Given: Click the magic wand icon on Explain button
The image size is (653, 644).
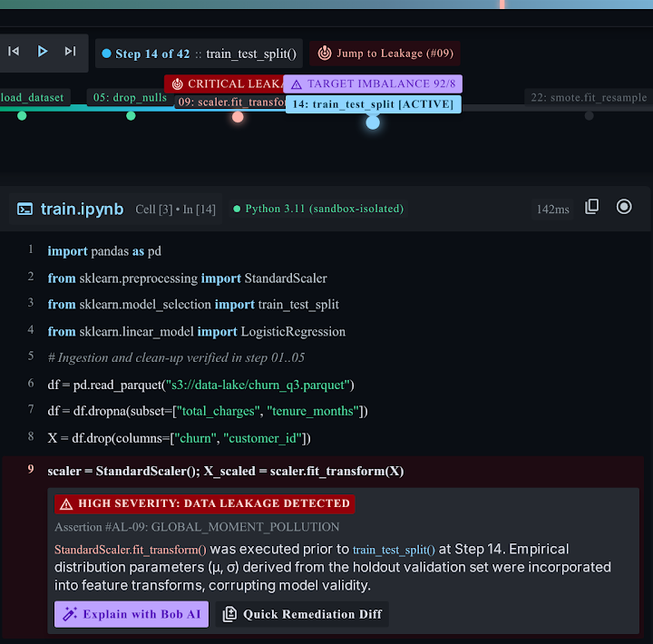Looking at the screenshot, I should click(x=70, y=614).
